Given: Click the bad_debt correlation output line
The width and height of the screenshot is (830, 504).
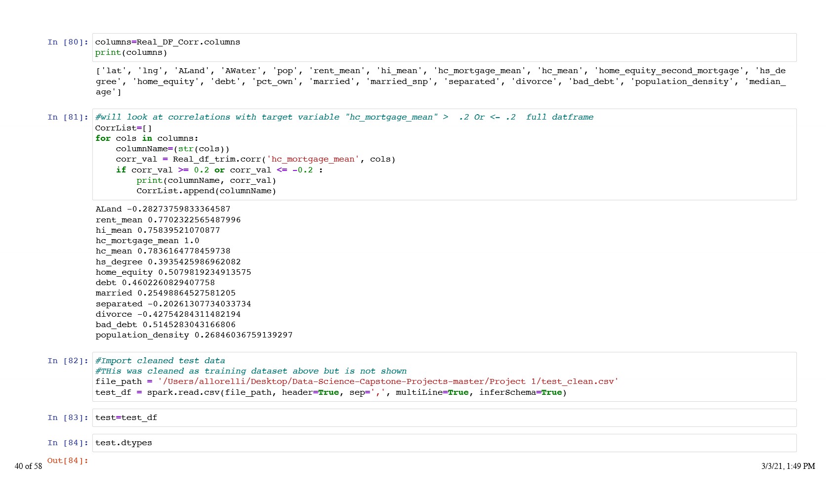Looking at the screenshot, I should click(x=166, y=325).
